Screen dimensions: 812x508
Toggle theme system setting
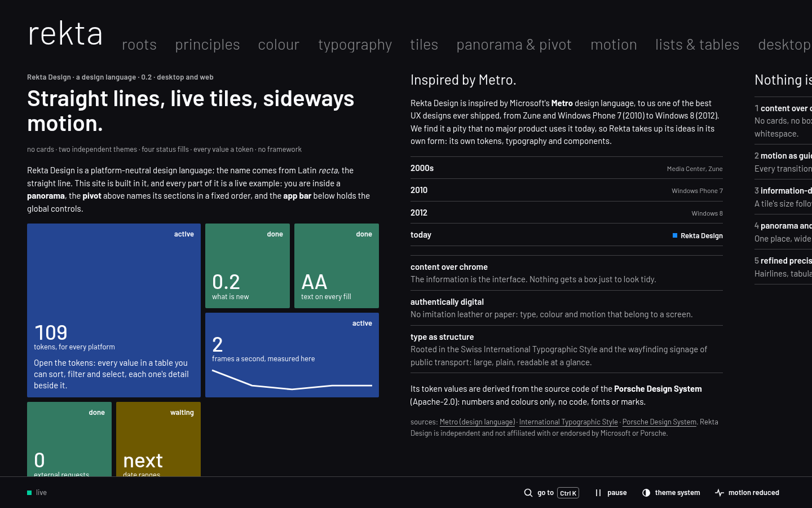tap(671, 493)
